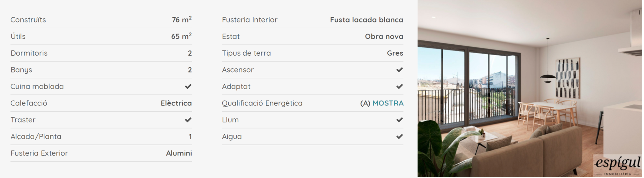Screen dimensions: 644x178
Task: Click the Aigua checkmark icon
Action: point(399,137)
